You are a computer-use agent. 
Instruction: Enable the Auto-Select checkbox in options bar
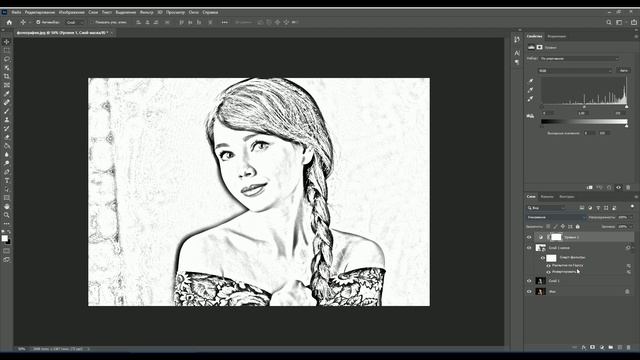point(38,22)
